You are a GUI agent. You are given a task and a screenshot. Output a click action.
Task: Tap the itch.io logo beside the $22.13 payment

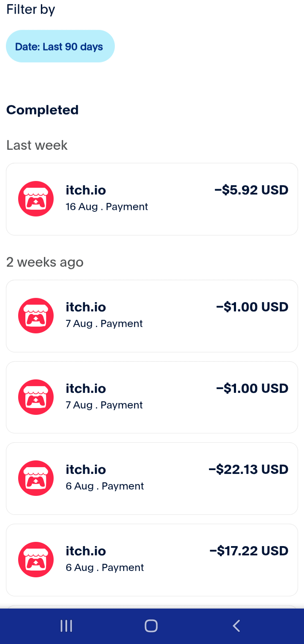point(36,478)
